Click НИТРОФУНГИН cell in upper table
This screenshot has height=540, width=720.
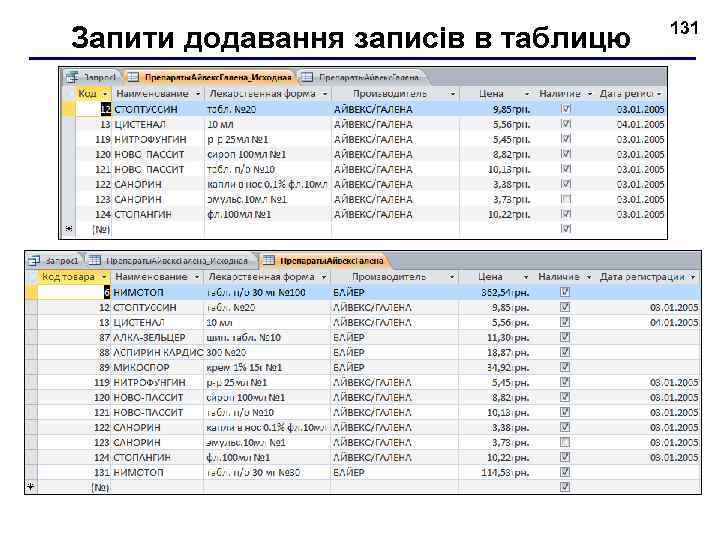(x=158, y=139)
